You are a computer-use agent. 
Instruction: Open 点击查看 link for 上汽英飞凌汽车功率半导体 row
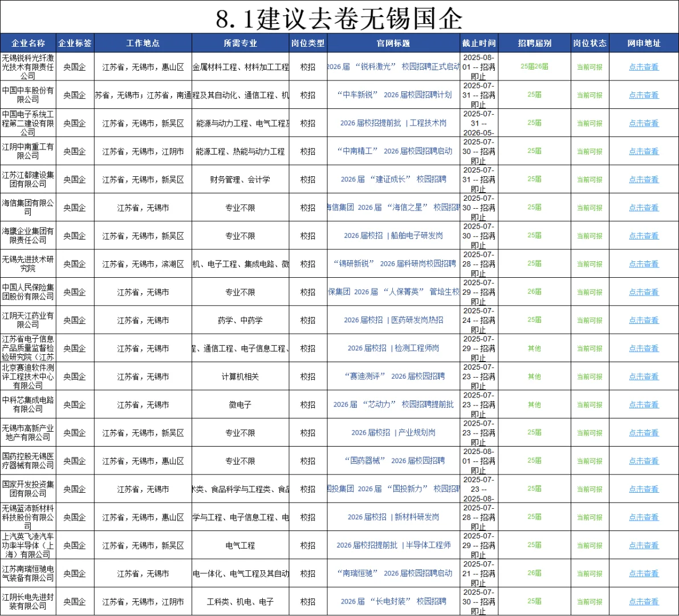644,545
